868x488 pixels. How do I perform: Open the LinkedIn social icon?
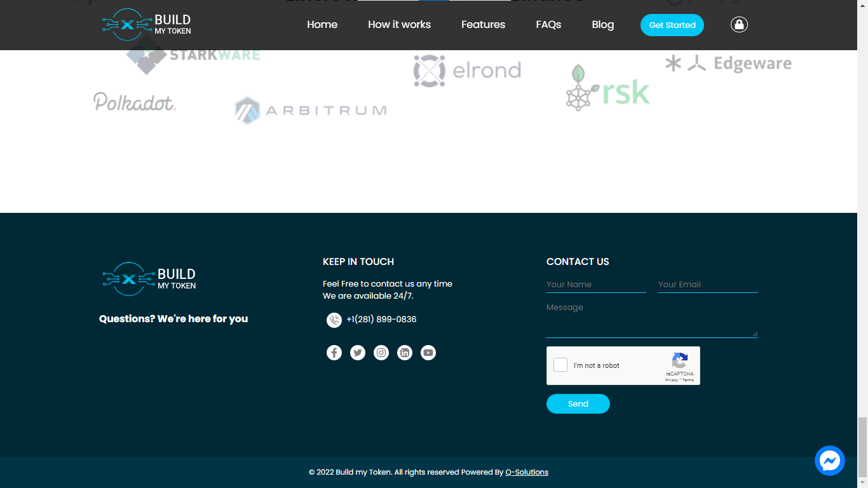click(x=405, y=353)
